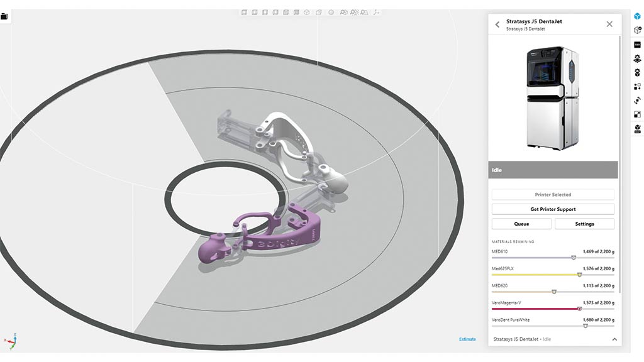This screenshot has height=362, width=644.
Task: Click the overlapping-squares scale icon in sidebar
Action: [x=636, y=114]
